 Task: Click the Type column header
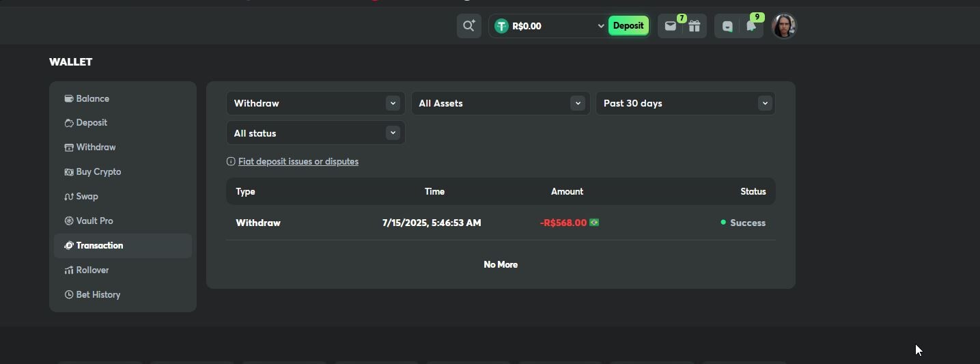point(245,191)
